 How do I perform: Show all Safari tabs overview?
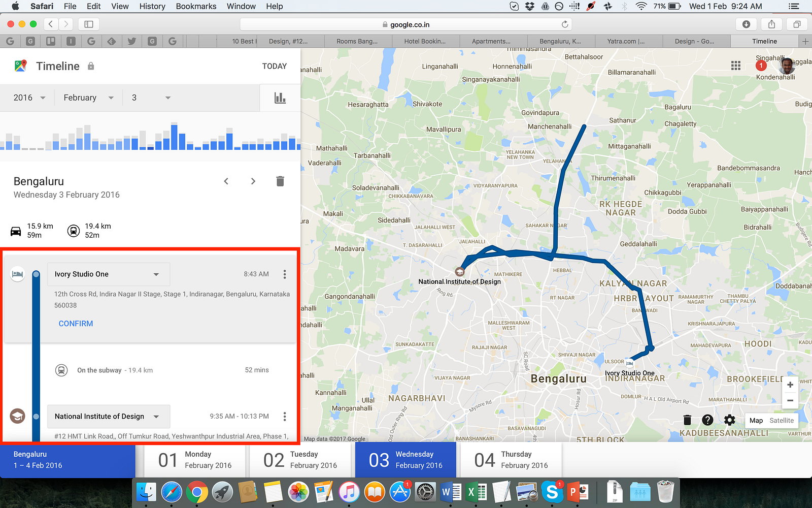tap(797, 24)
